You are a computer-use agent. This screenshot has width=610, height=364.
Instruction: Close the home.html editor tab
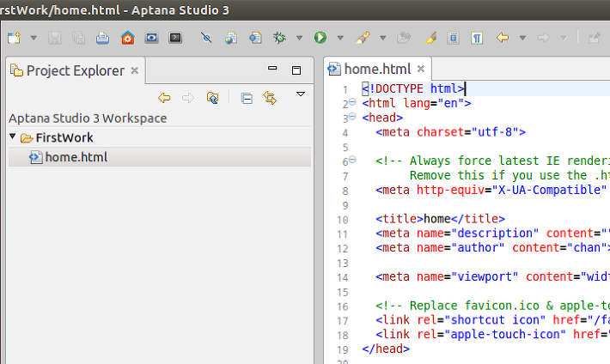pyautogui.click(x=420, y=69)
